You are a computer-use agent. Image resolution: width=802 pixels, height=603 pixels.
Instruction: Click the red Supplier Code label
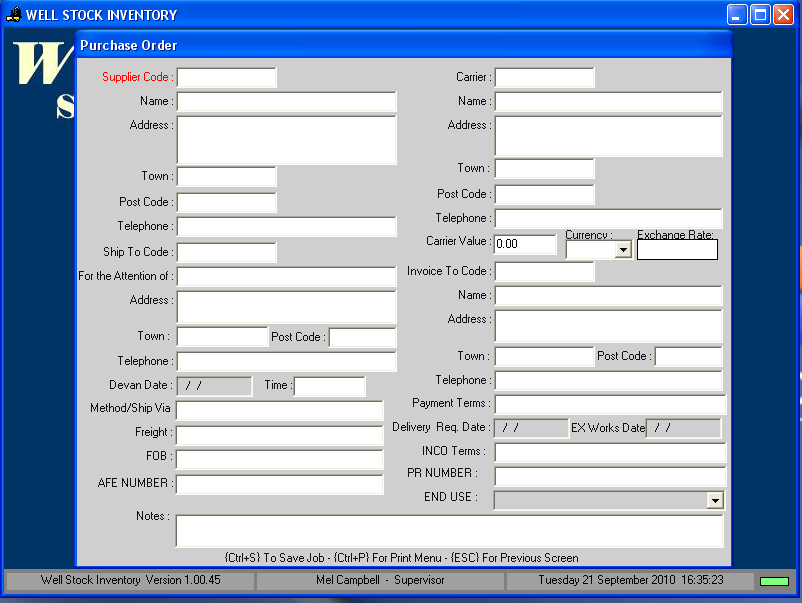point(138,77)
